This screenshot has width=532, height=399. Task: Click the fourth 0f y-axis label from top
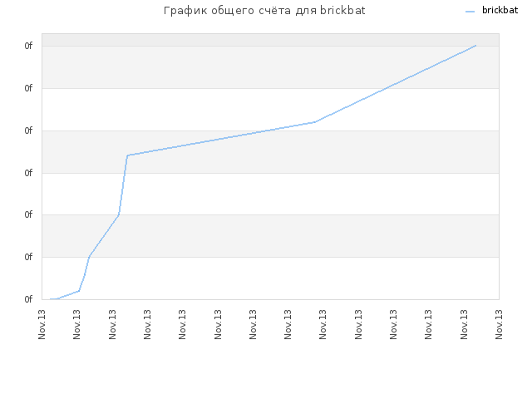point(28,173)
